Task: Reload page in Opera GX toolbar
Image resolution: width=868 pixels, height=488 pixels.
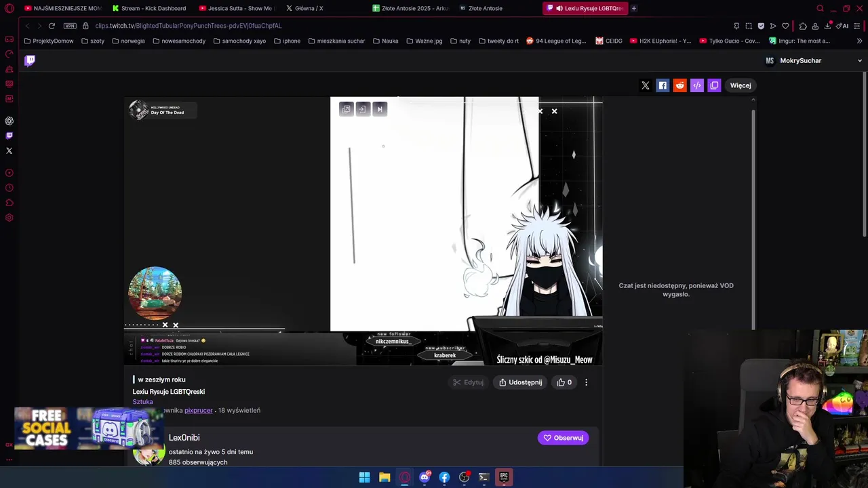Action: tap(52, 26)
